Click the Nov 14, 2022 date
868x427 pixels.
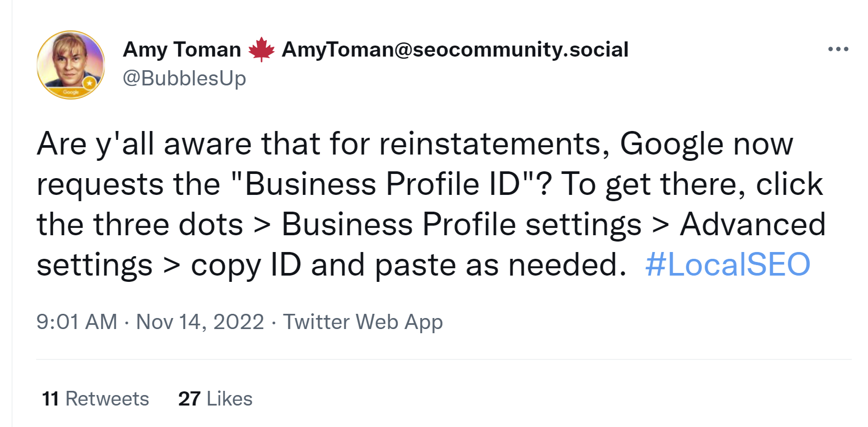(x=200, y=322)
